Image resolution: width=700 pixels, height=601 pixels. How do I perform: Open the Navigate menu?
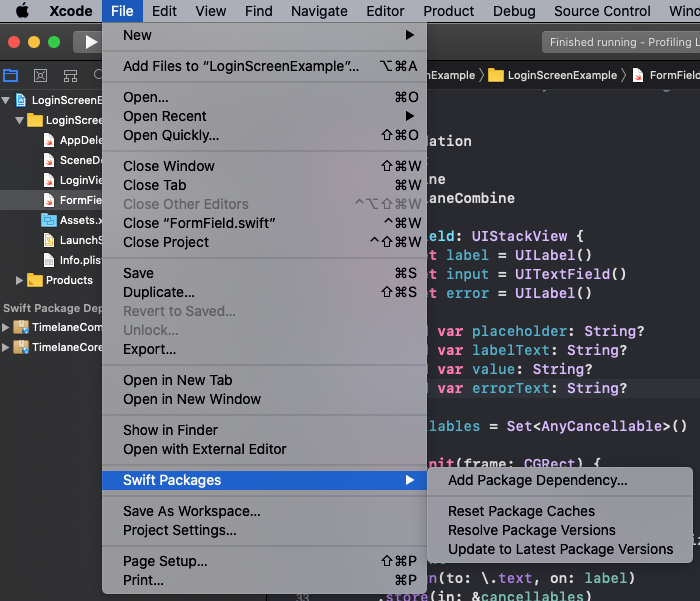(x=319, y=11)
